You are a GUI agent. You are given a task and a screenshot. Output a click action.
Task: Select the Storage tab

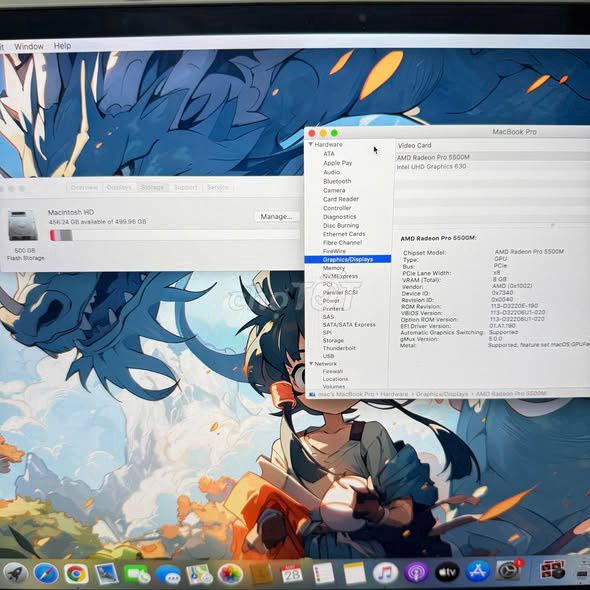(152, 187)
